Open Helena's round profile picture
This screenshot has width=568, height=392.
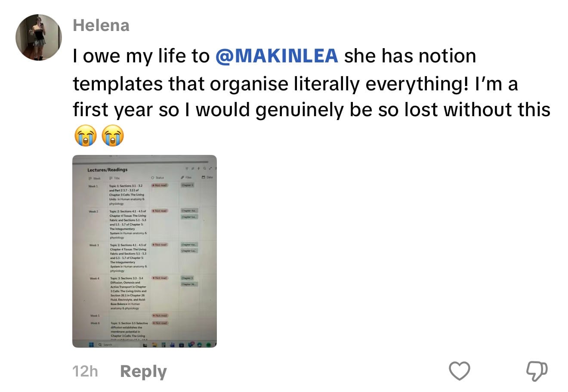[39, 37]
